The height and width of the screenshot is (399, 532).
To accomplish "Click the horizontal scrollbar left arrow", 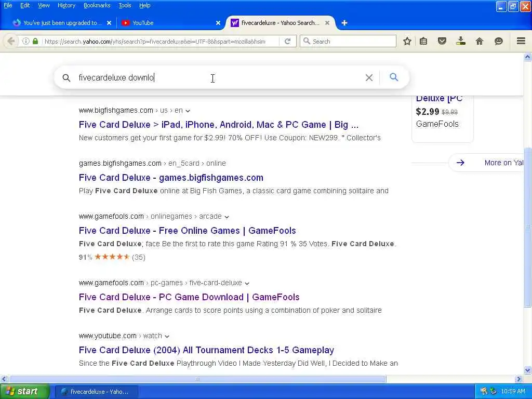I will (4, 379).
